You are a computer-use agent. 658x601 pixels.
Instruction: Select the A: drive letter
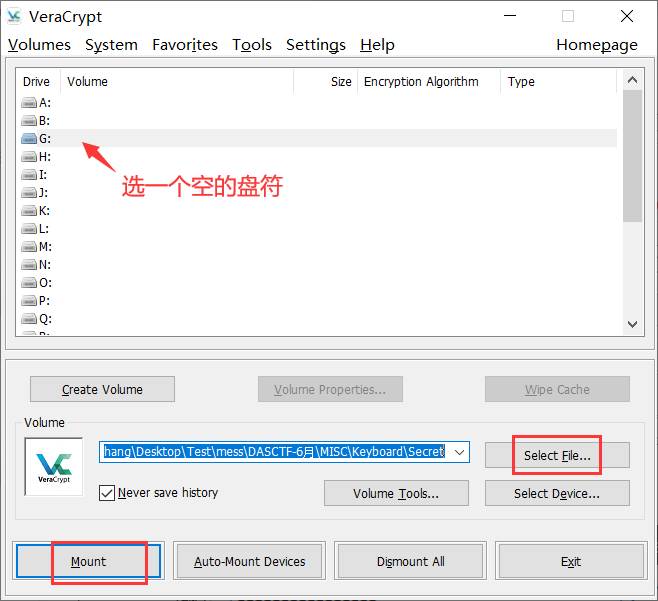pos(45,102)
